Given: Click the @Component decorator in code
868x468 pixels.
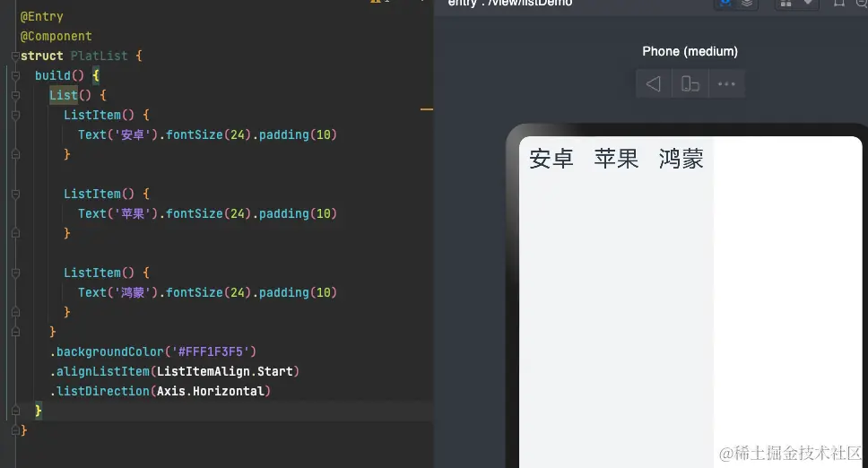Looking at the screenshot, I should [x=56, y=37].
